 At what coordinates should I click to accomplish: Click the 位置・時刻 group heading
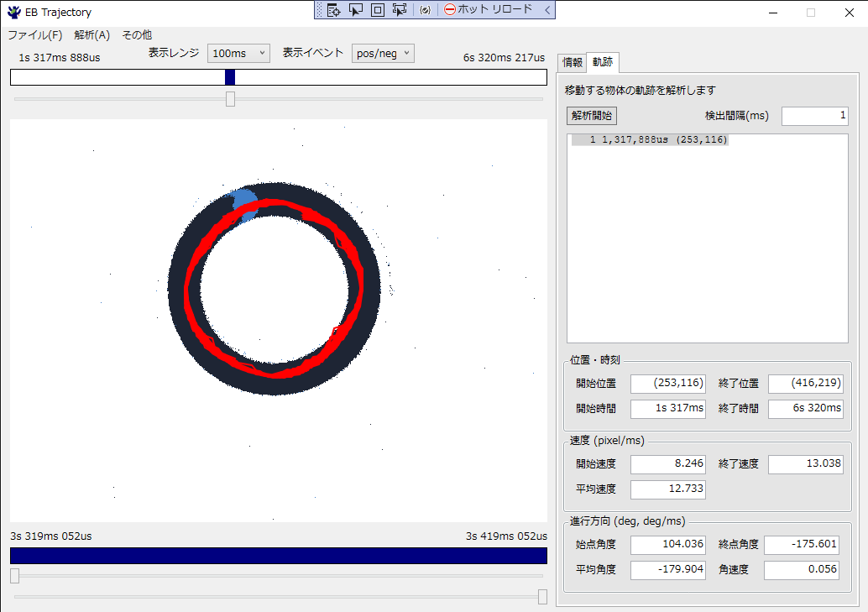[x=595, y=360]
